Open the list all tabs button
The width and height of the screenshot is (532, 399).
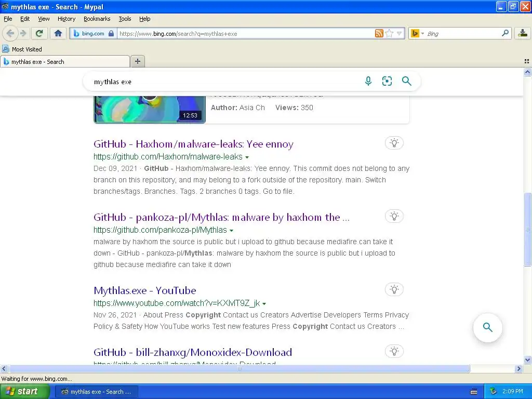(x=527, y=61)
